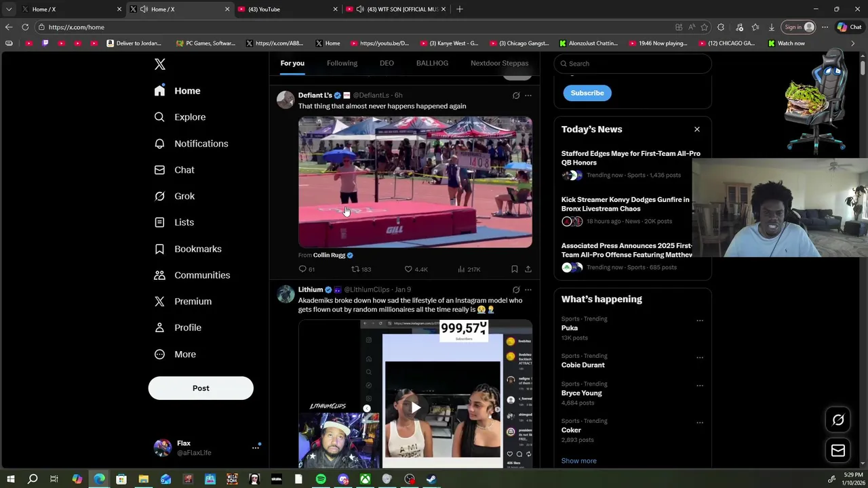Switch to the For you tab

point(292,63)
